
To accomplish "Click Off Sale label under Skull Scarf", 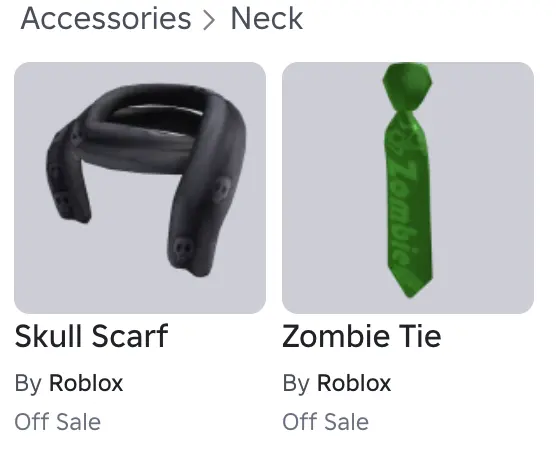I will (x=58, y=422).
